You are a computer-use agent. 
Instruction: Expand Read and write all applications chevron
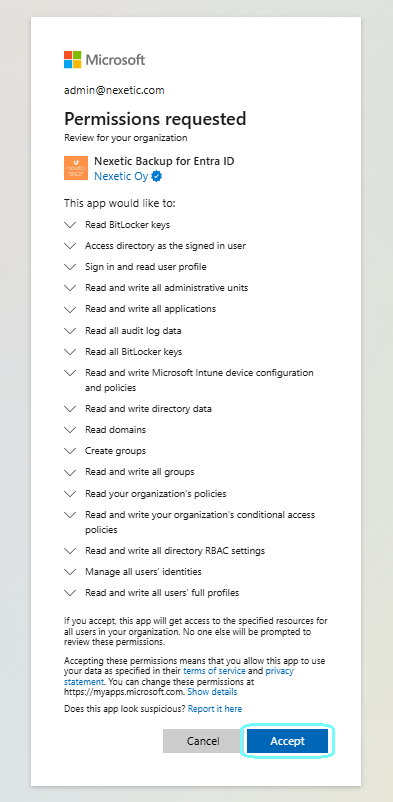(70, 309)
